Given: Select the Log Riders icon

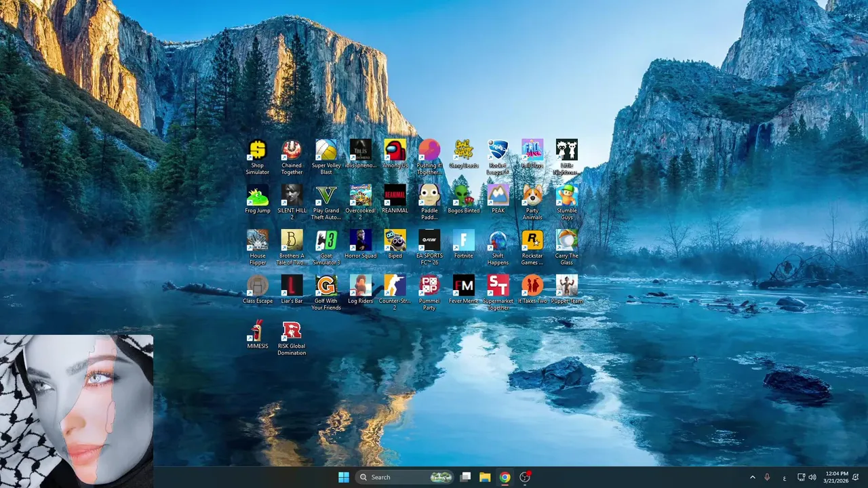Looking at the screenshot, I should point(360,289).
